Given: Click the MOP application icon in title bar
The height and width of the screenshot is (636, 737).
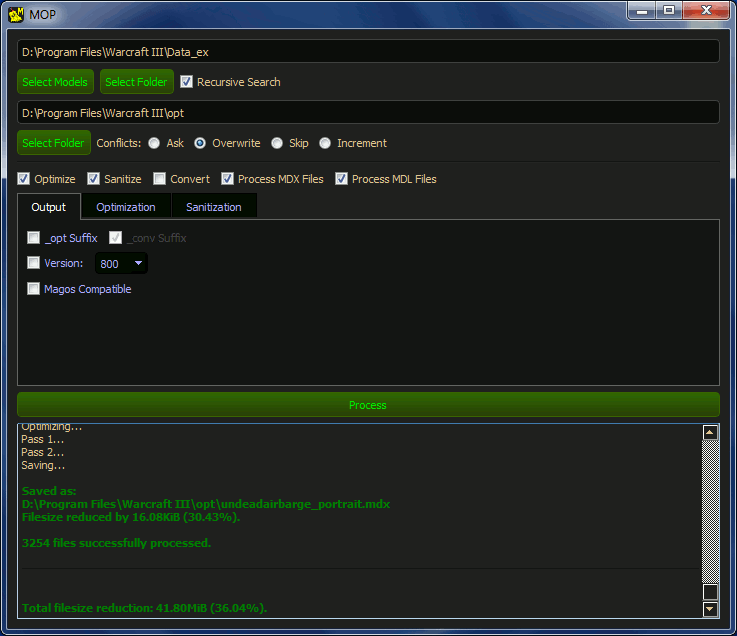Looking at the screenshot, I should 16,14.
